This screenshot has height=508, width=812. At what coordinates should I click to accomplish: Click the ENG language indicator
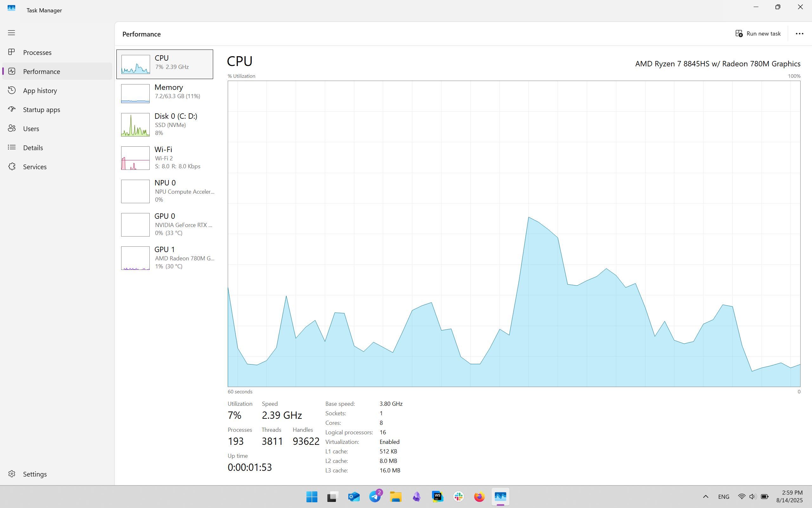tap(724, 497)
